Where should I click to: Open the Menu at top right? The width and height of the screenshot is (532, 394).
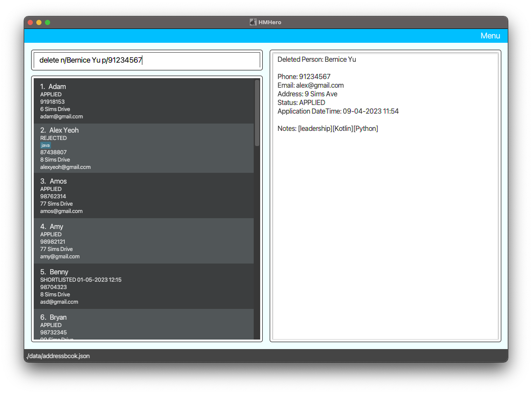click(x=490, y=36)
